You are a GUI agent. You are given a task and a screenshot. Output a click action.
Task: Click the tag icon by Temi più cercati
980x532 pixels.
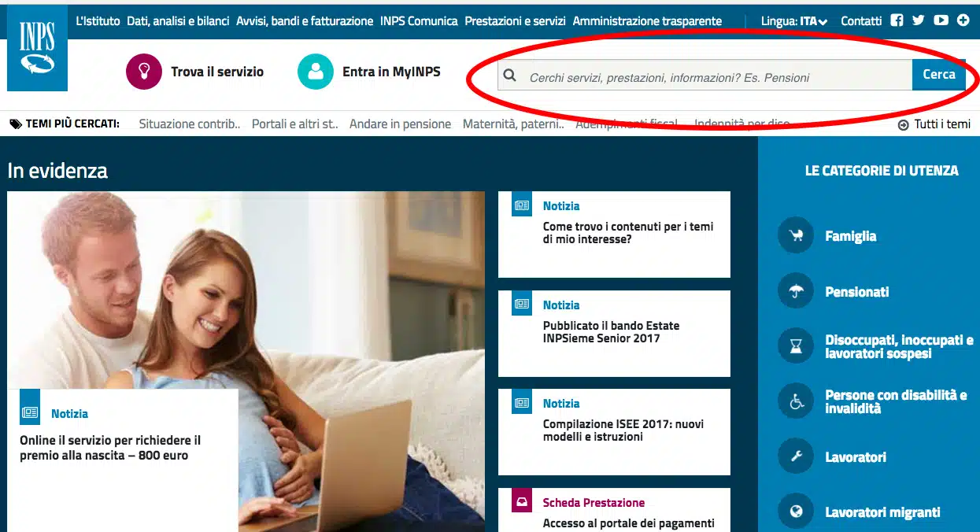point(16,124)
